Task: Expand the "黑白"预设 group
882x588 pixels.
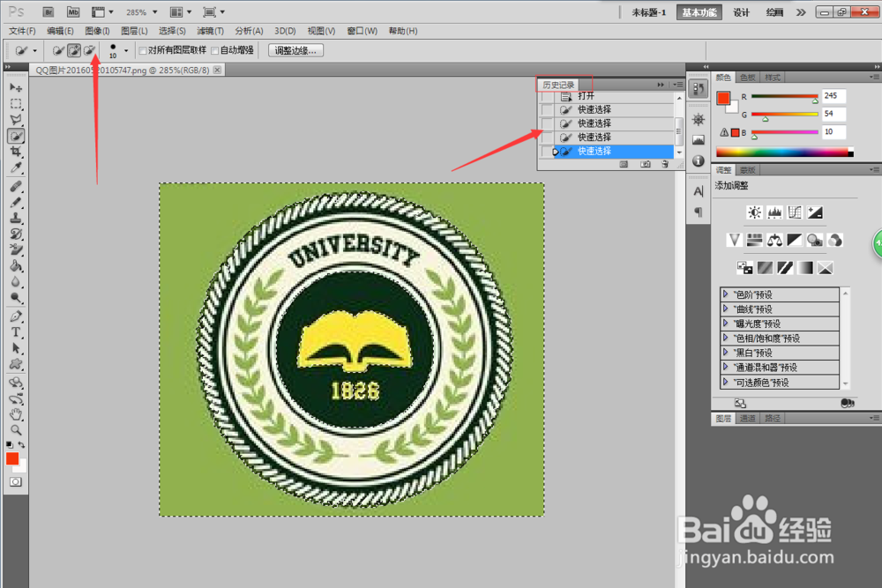Action: point(726,353)
